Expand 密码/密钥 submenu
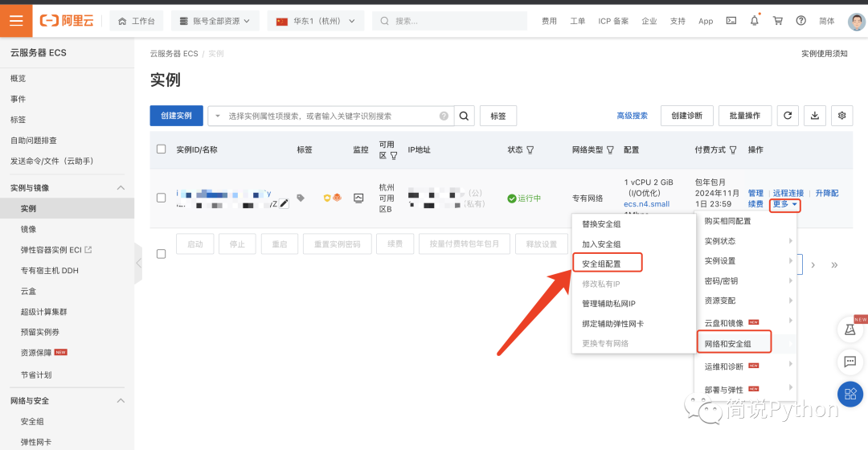 click(745, 280)
